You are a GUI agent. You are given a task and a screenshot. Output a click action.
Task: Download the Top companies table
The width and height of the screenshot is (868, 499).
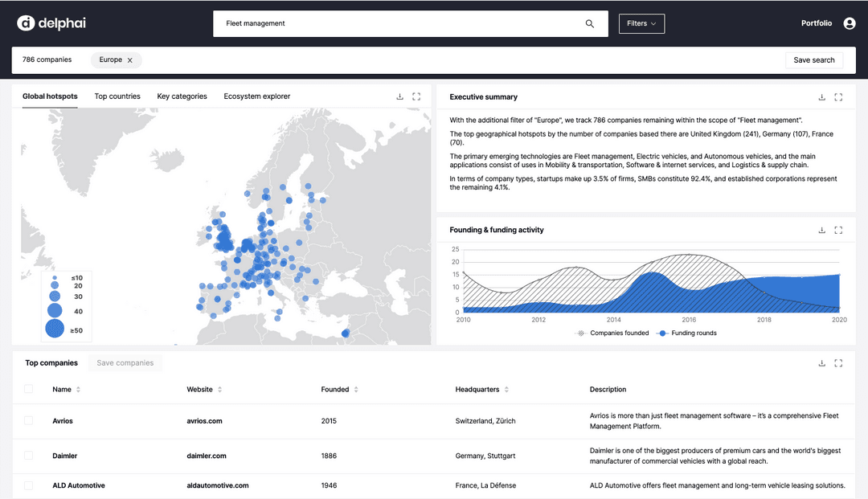(x=821, y=363)
